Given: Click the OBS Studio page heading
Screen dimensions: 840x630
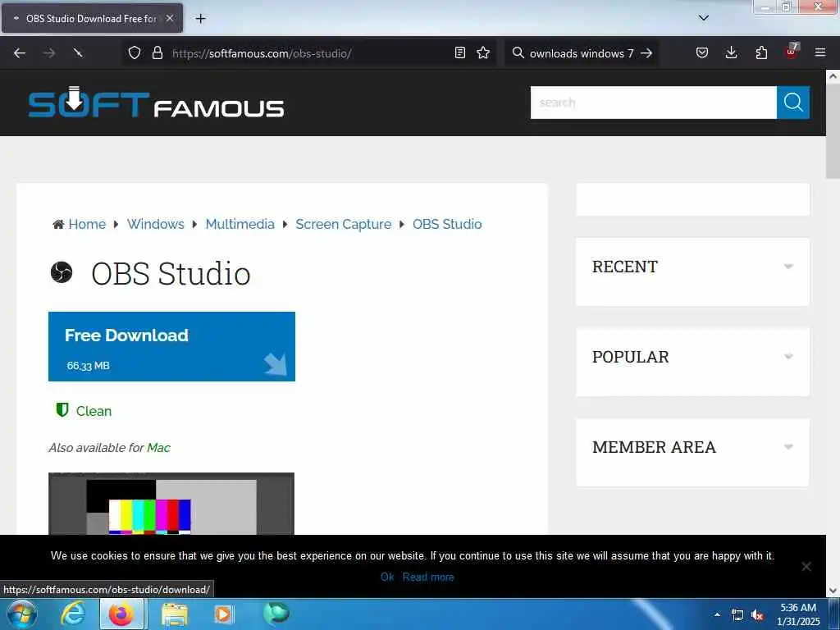Looking at the screenshot, I should click(x=171, y=273).
